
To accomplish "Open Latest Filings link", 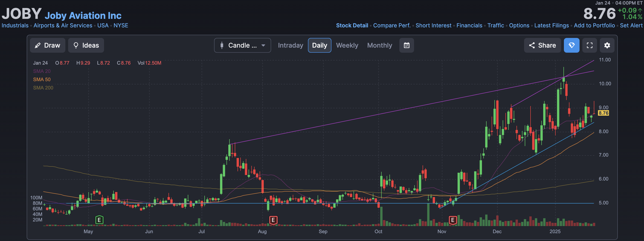I will tap(551, 26).
